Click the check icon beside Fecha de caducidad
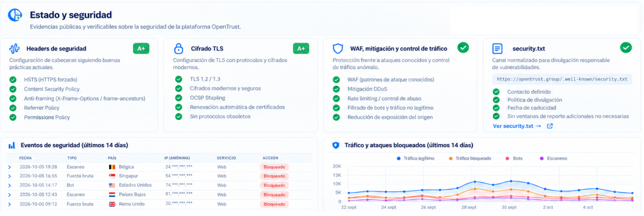This screenshot has height=216, width=644. click(x=496, y=108)
